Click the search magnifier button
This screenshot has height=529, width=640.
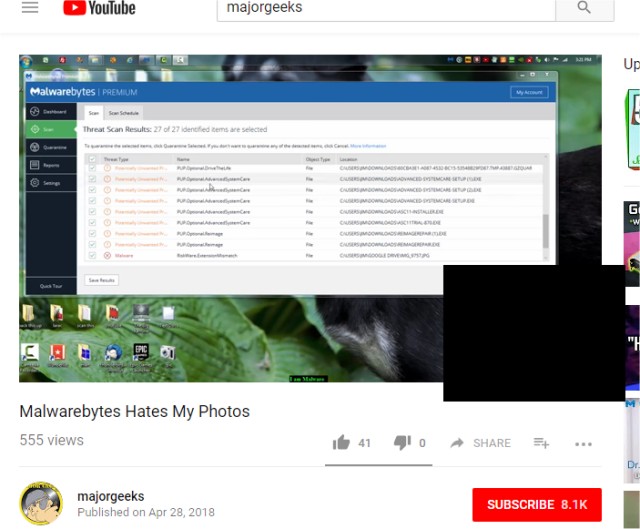[x=584, y=8]
